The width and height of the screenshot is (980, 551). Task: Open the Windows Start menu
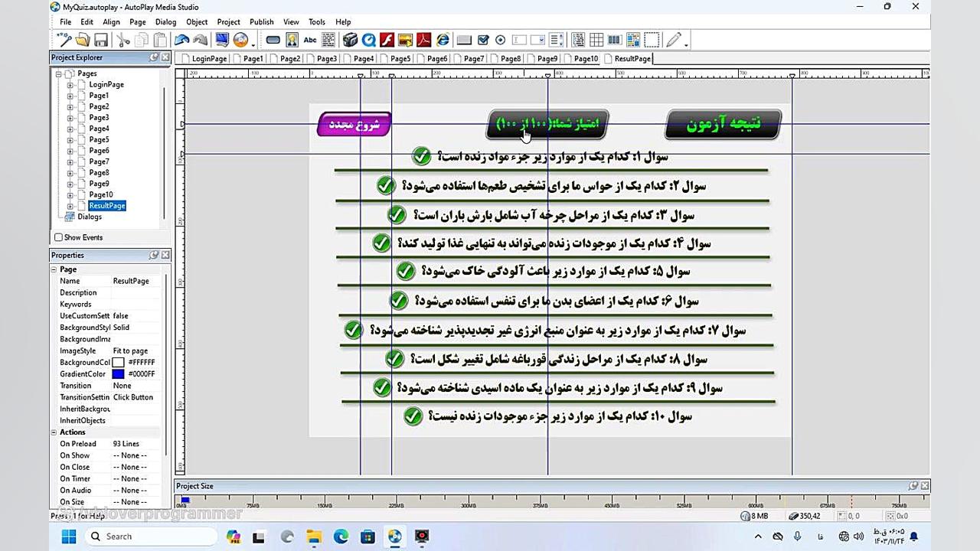pyautogui.click(x=68, y=536)
